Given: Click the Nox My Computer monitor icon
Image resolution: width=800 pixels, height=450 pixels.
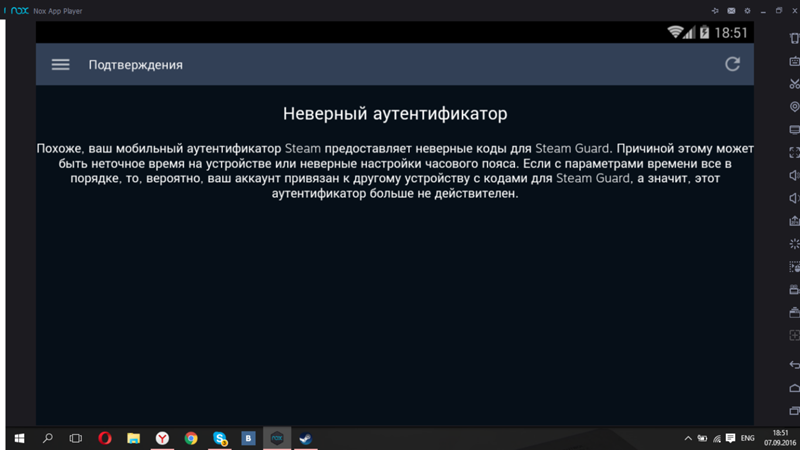Looking at the screenshot, I should [794, 130].
